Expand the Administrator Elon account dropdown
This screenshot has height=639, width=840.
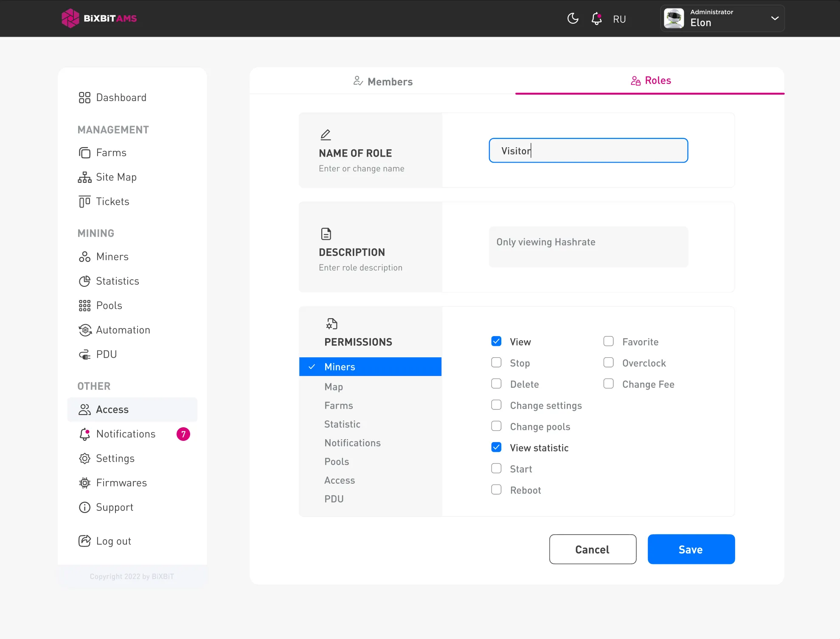coord(774,18)
